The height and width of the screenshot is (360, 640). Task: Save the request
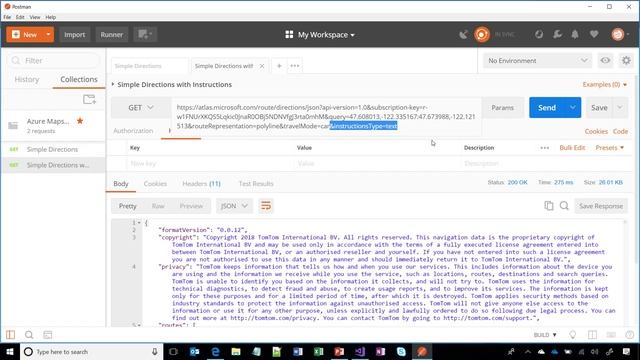tap(599, 108)
